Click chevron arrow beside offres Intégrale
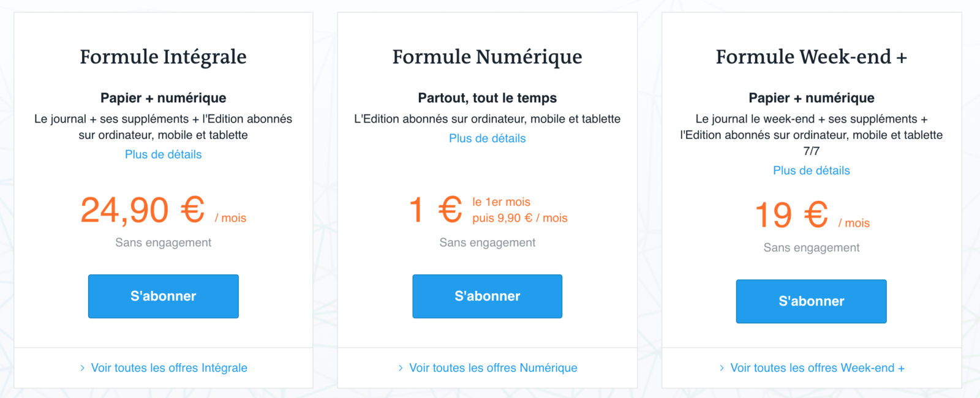980x398 pixels. (x=83, y=368)
